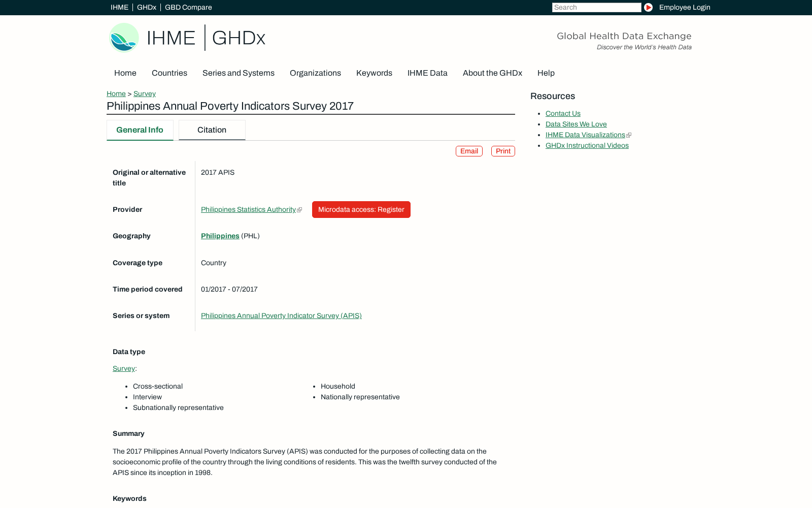812x508 pixels.
Task: Click the Print button
Action: (x=503, y=151)
